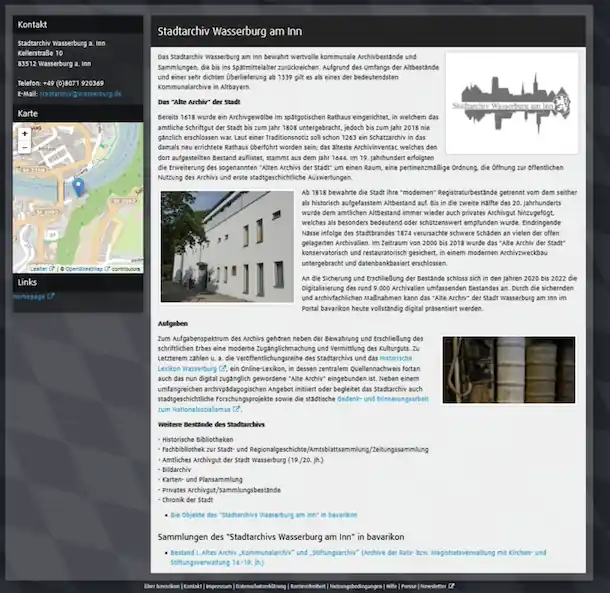Click the Kellerstraße 10 address line

tap(40, 53)
